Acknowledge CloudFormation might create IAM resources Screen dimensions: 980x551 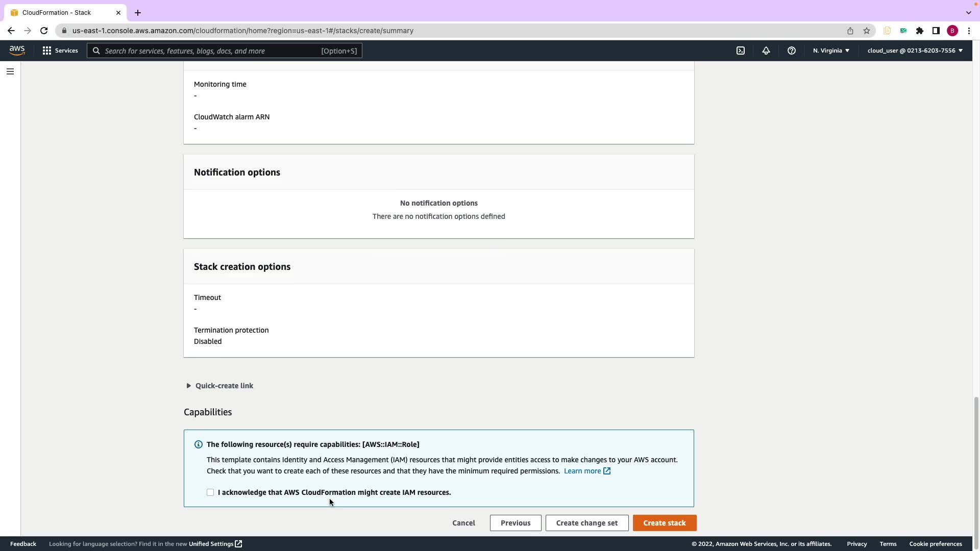210,492
